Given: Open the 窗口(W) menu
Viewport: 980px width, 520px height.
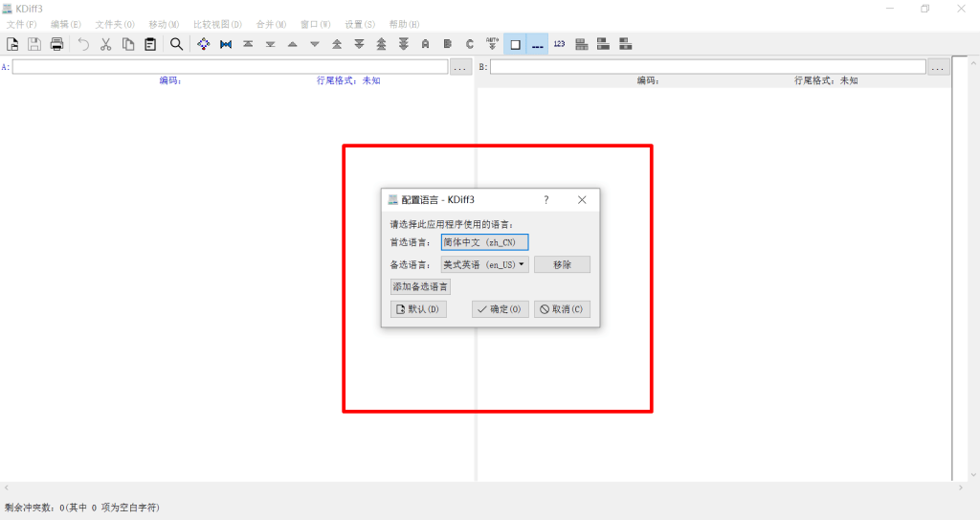Looking at the screenshot, I should (x=316, y=24).
